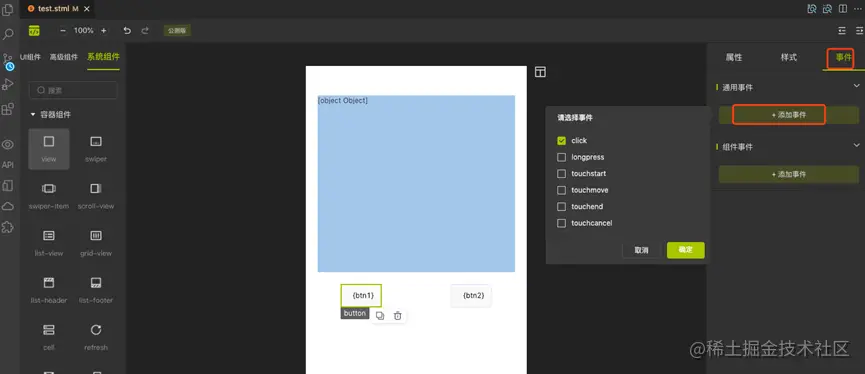
Task: Select the cell component
Action: pyautogui.click(x=49, y=337)
